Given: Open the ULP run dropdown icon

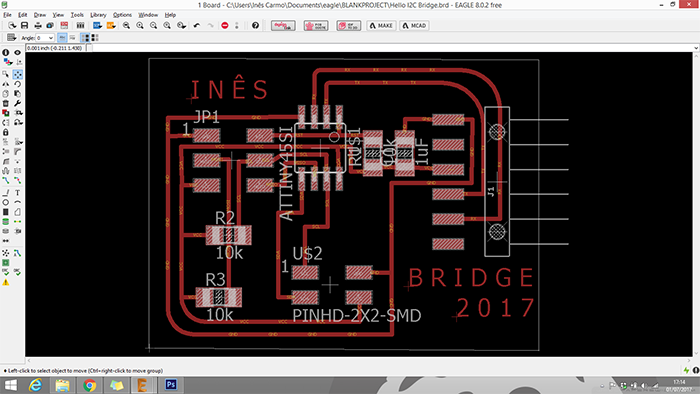Looking at the screenshot, I should coord(111,25).
